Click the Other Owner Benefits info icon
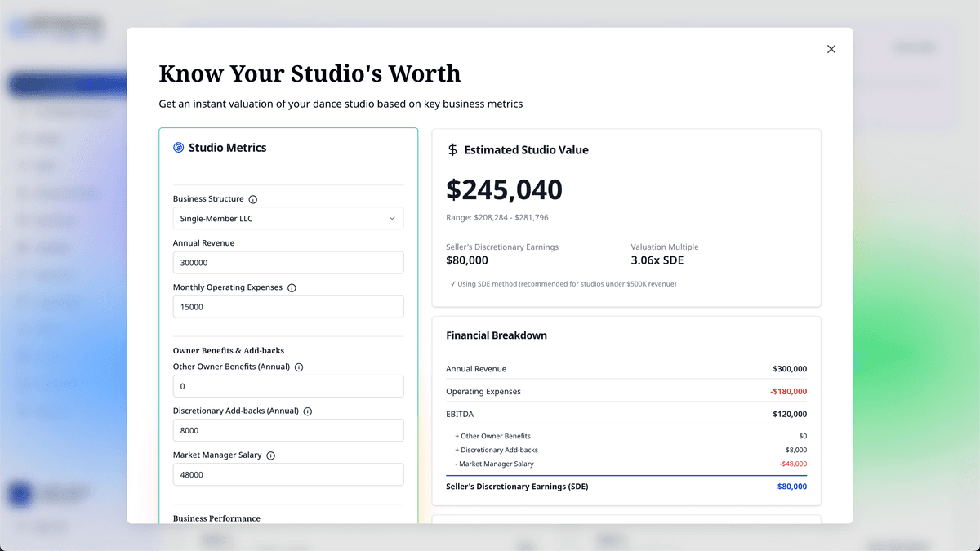Image resolution: width=980 pixels, height=551 pixels. coord(299,367)
